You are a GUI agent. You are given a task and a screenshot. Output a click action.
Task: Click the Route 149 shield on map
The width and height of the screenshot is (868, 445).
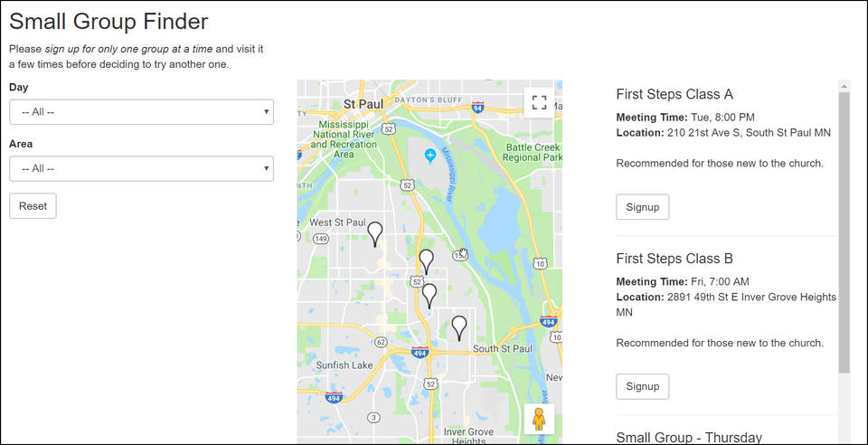(x=321, y=239)
